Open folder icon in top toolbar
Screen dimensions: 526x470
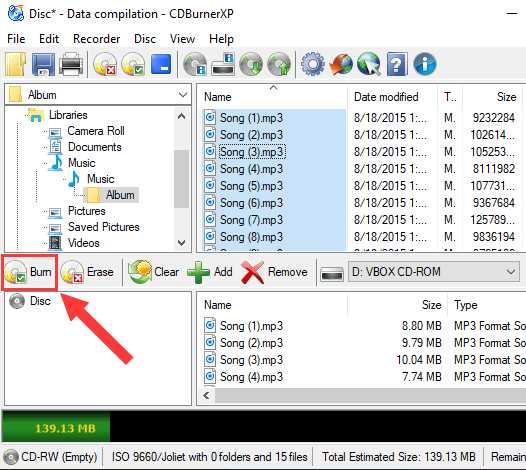[x=15, y=64]
